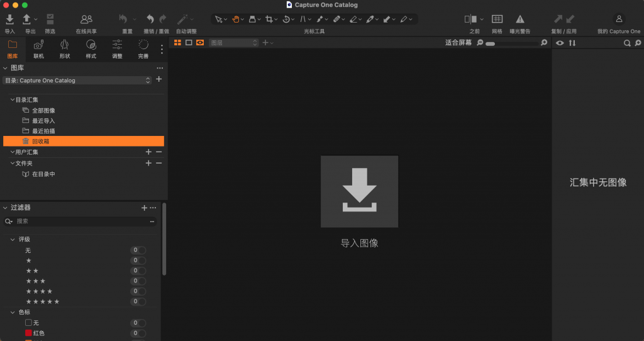Switch to the 形状 tab
Viewport: 644px width, 341px height.
[x=65, y=49]
